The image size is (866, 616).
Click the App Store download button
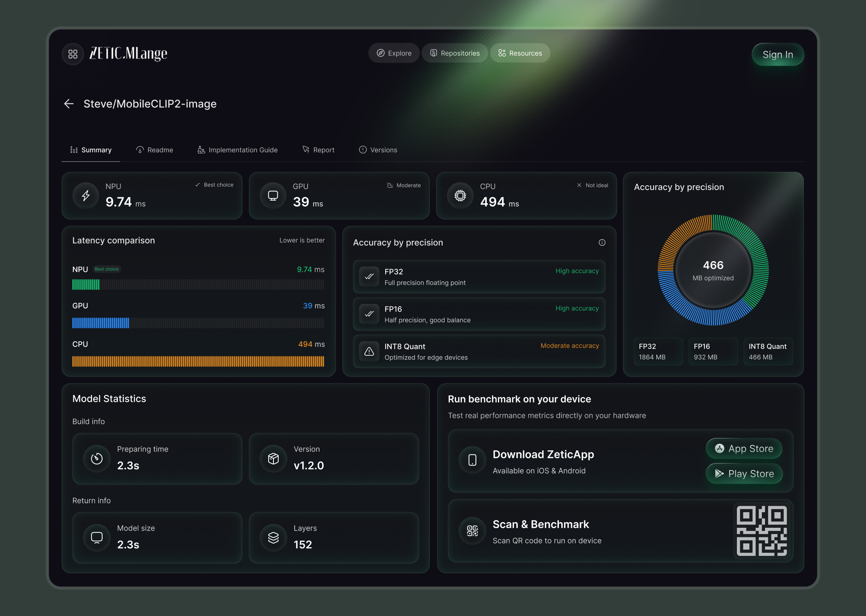[744, 449]
